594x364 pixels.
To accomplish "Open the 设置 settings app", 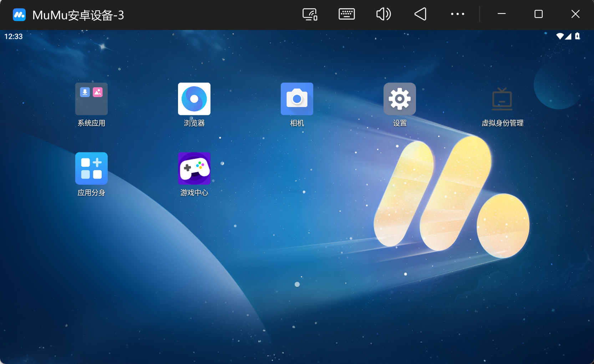I will click(x=400, y=99).
